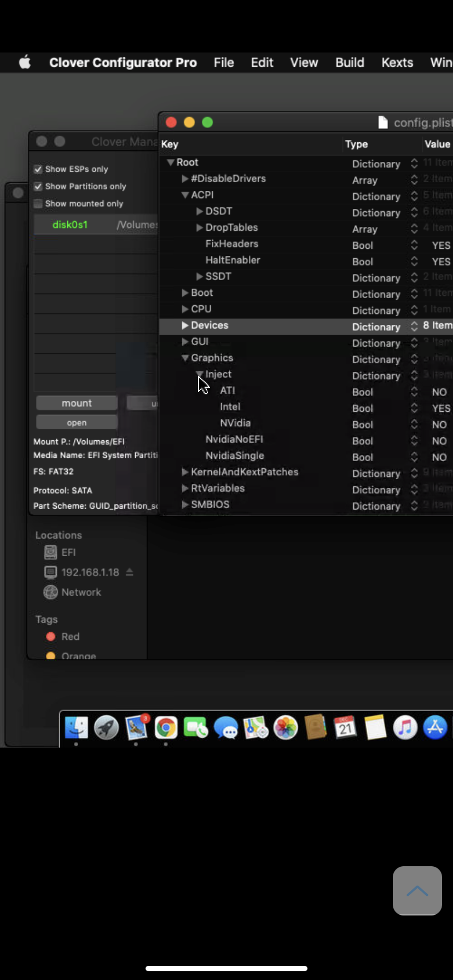Open the Type popup for HaltEnabler row
Screen dimensions: 453x980
pyautogui.click(x=414, y=261)
